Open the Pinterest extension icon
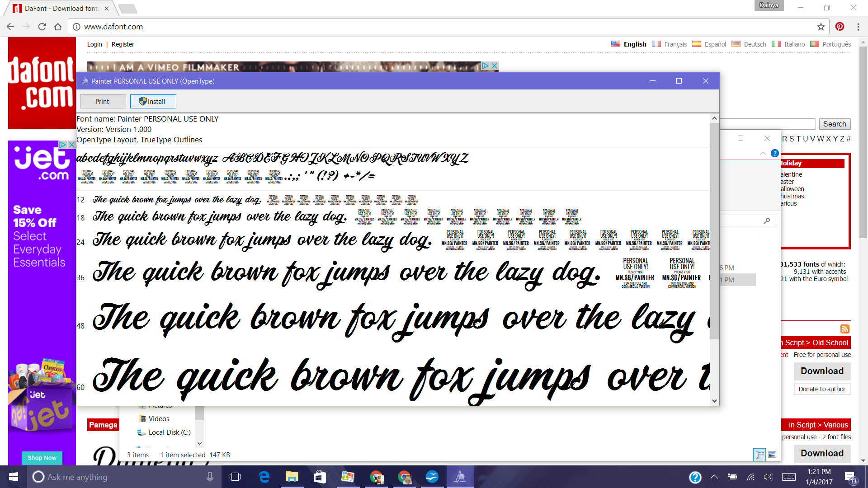 [x=840, y=27]
